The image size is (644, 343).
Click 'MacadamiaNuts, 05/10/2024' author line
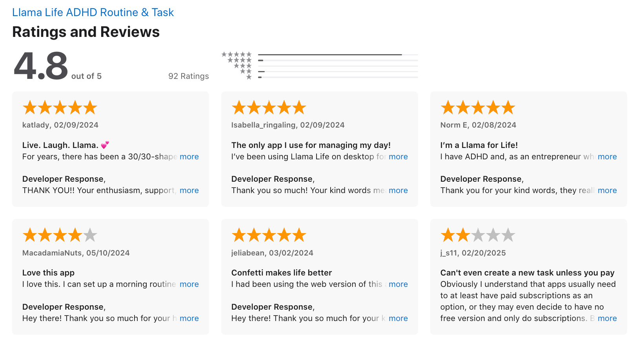(x=76, y=253)
